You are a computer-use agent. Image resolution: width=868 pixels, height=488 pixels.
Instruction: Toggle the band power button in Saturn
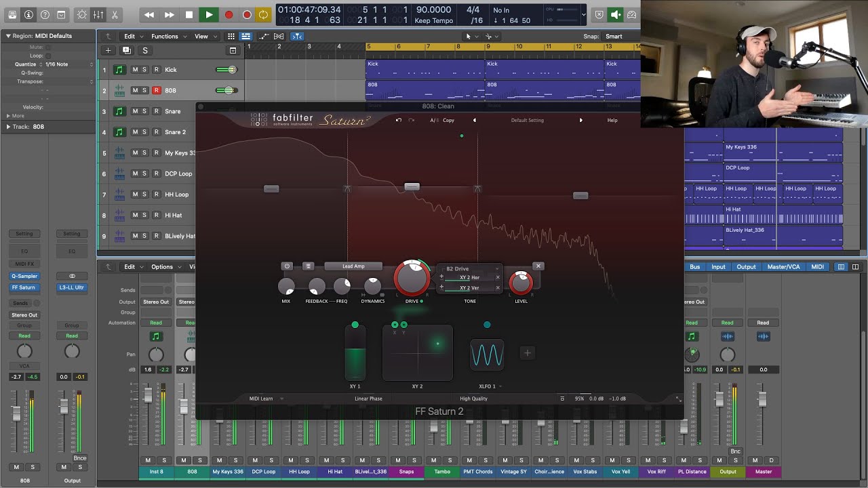(287, 266)
